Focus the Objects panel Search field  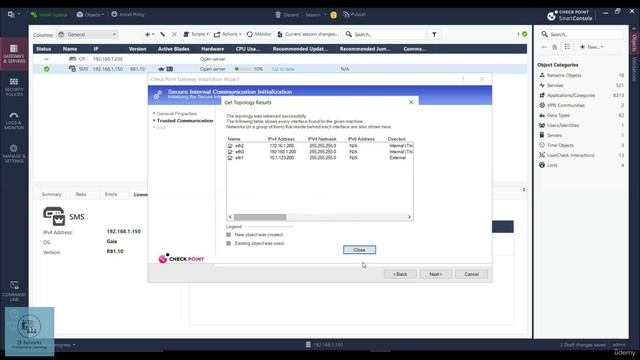[581, 34]
